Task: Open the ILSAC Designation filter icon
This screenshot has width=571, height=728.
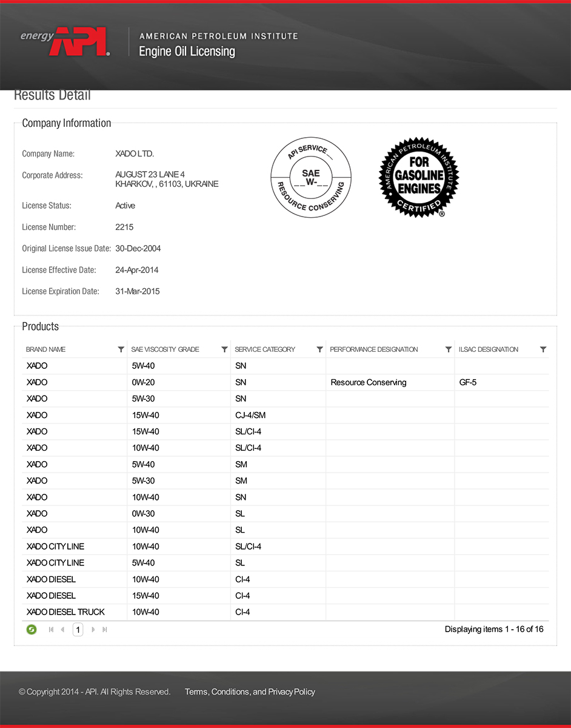Action: pos(543,349)
